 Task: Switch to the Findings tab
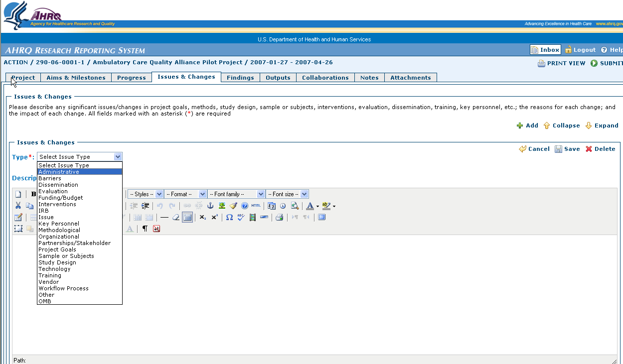click(x=240, y=78)
